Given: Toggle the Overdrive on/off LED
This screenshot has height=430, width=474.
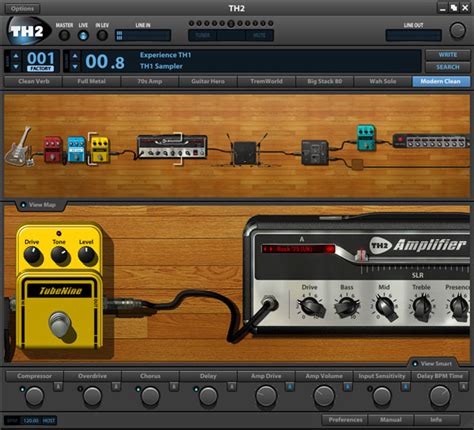Looking at the screenshot, I should click(80, 389).
